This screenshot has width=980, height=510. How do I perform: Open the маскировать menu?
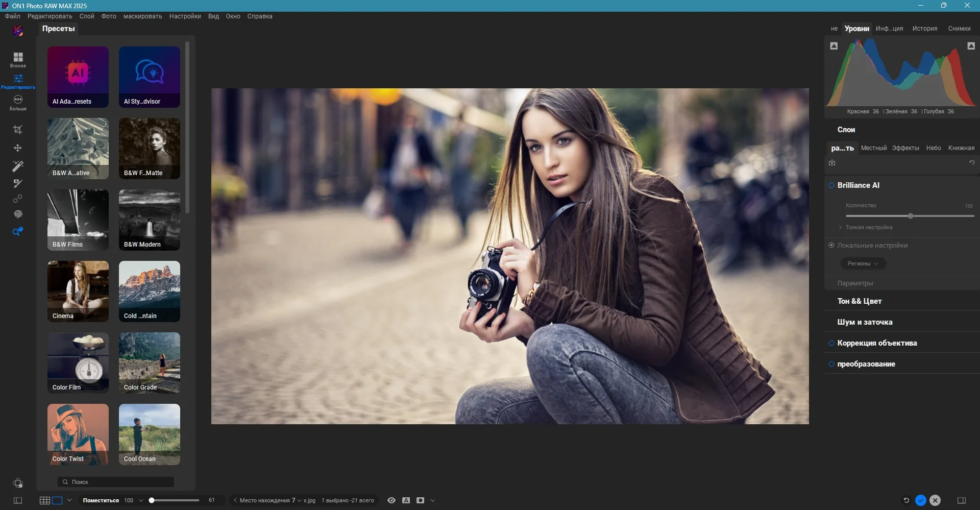(143, 16)
